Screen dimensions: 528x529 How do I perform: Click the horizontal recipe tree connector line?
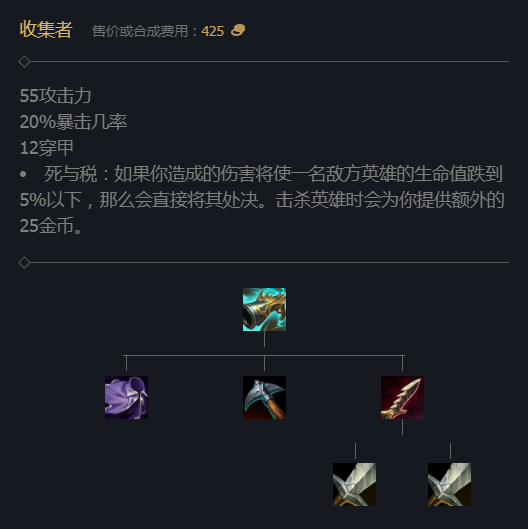[264, 355]
